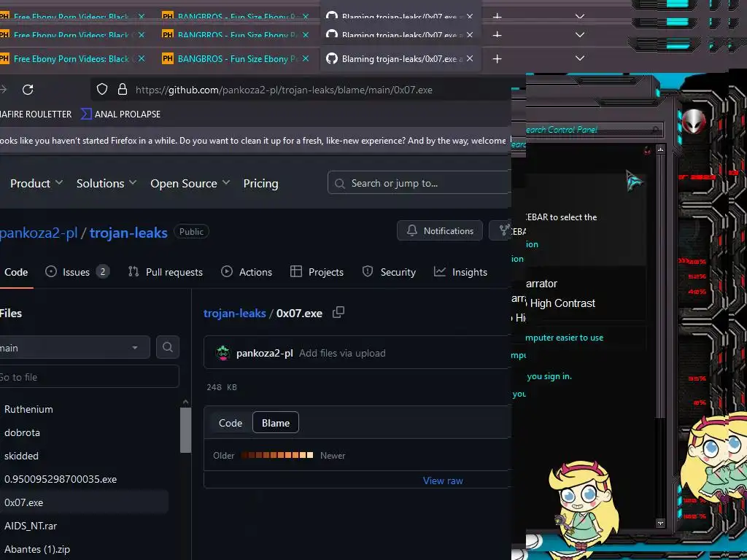The width and height of the screenshot is (747, 560).
Task: Expand the Product menu
Action: (36, 183)
